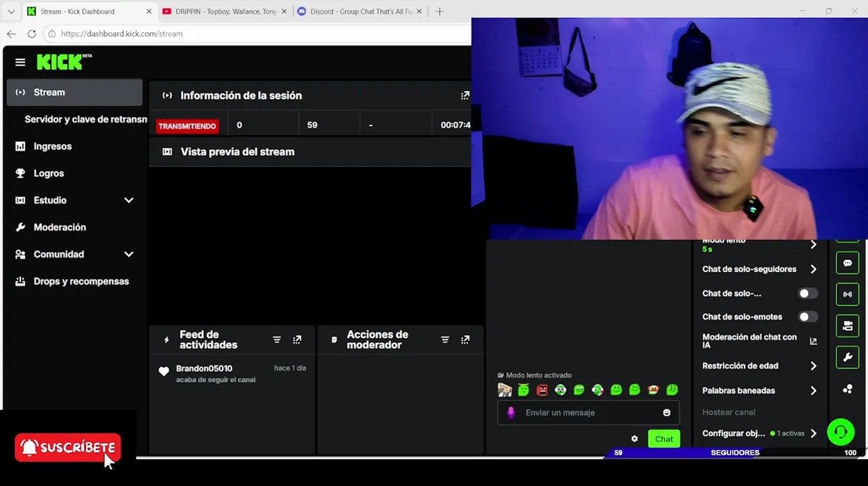This screenshot has width=868, height=486.
Task: Open Configurar obj... 1 activas settings
Action: [760, 433]
